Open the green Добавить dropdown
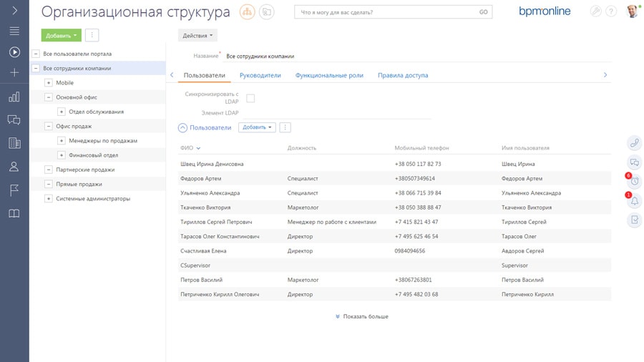Image resolution: width=644 pixels, height=362 pixels. [62, 35]
